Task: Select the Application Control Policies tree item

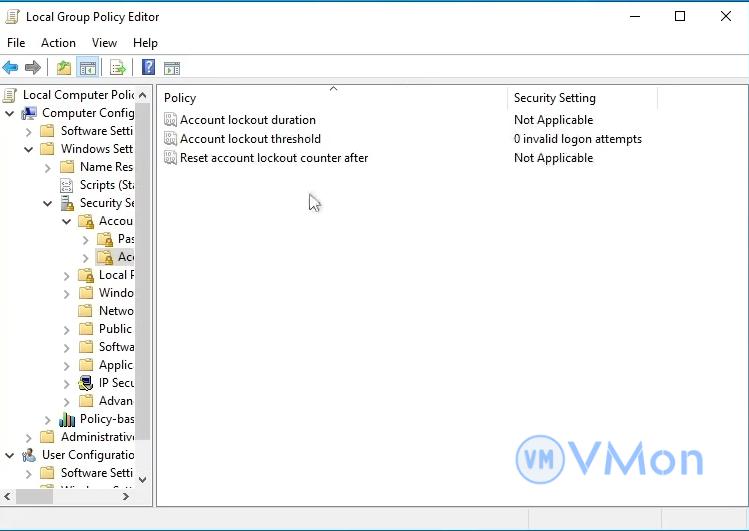Action: click(116, 365)
